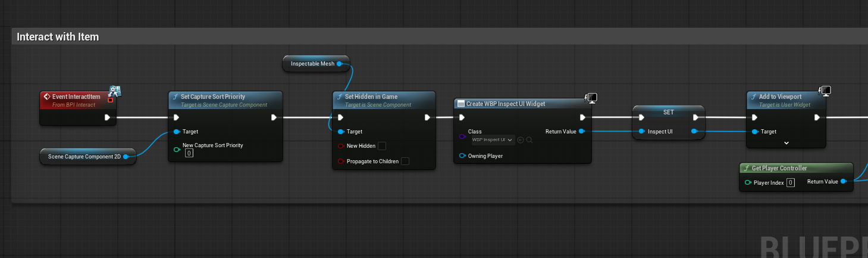Select the Set Capture Sort Priority node header
This screenshot has width=868, height=258.
[215, 97]
